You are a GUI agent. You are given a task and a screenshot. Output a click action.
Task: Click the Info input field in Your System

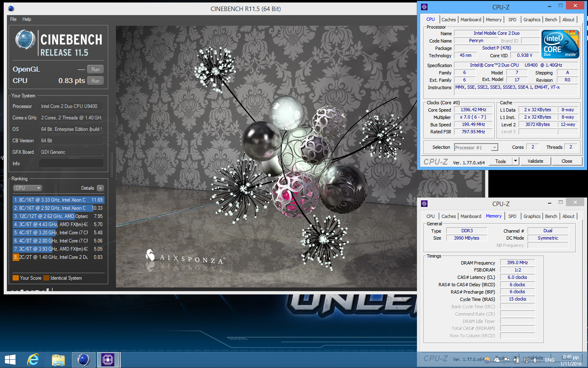71,164
